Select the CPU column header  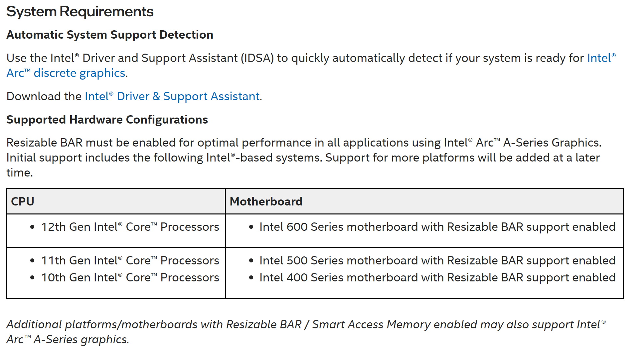point(23,201)
